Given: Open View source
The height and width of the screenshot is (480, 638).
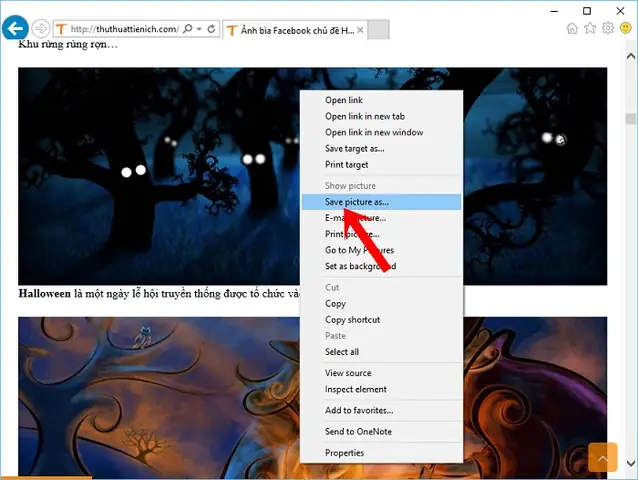Looking at the screenshot, I should pos(381,373).
